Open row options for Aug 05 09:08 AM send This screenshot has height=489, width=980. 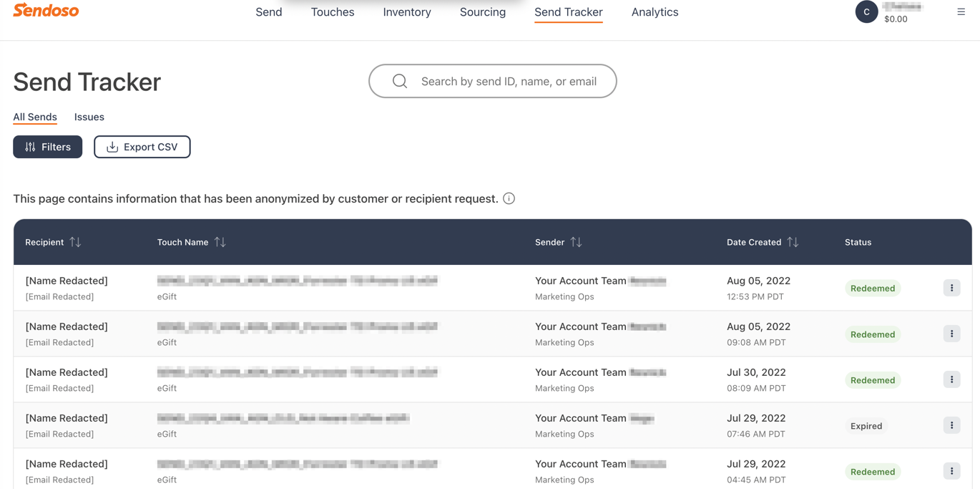pos(951,334)
